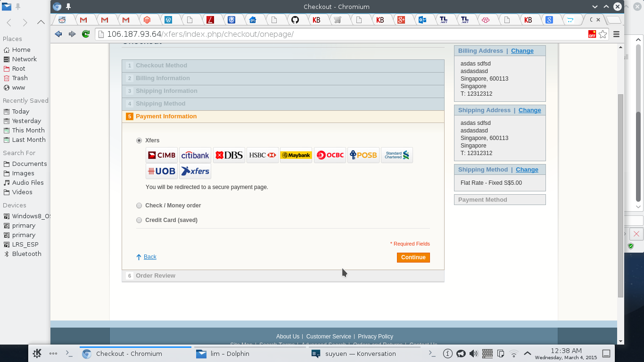Open Privacy Policy footer link
The image size is (644, 362).
pos(375,337)
